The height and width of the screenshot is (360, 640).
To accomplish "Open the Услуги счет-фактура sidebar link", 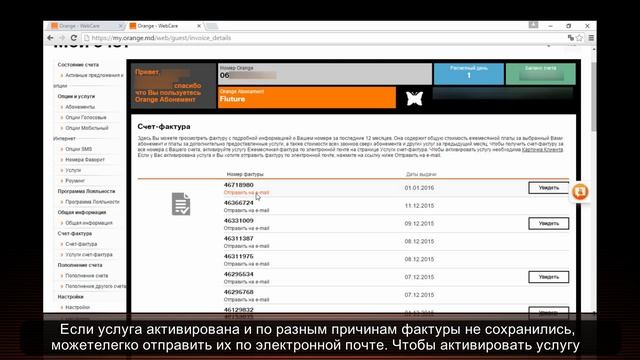I will coord(89,255).
